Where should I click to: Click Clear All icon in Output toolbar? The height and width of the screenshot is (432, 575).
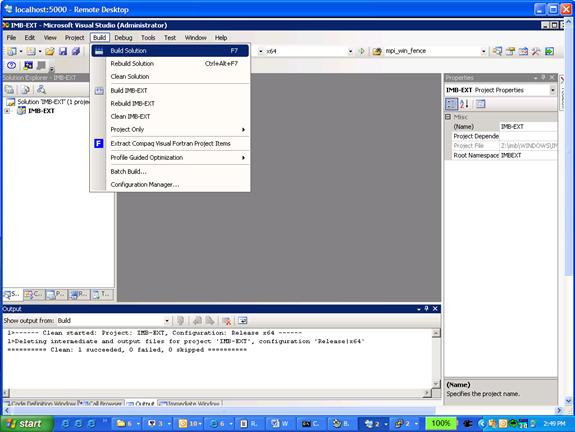226,321
